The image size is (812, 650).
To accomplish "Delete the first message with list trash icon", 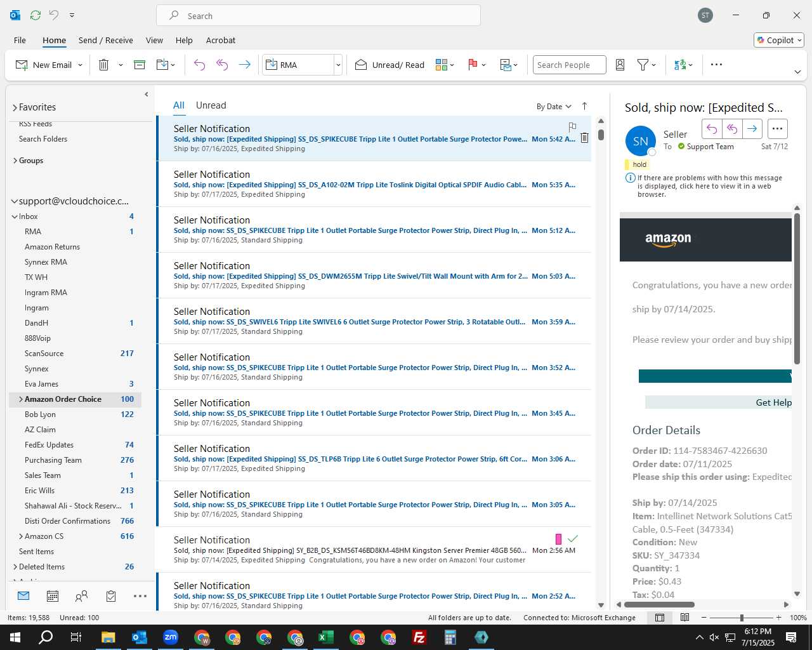I will (584, 138).
